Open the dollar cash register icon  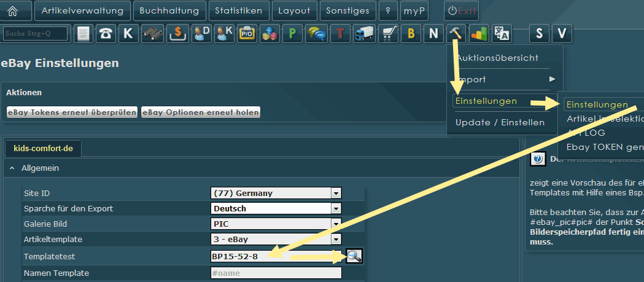point(177,34)
